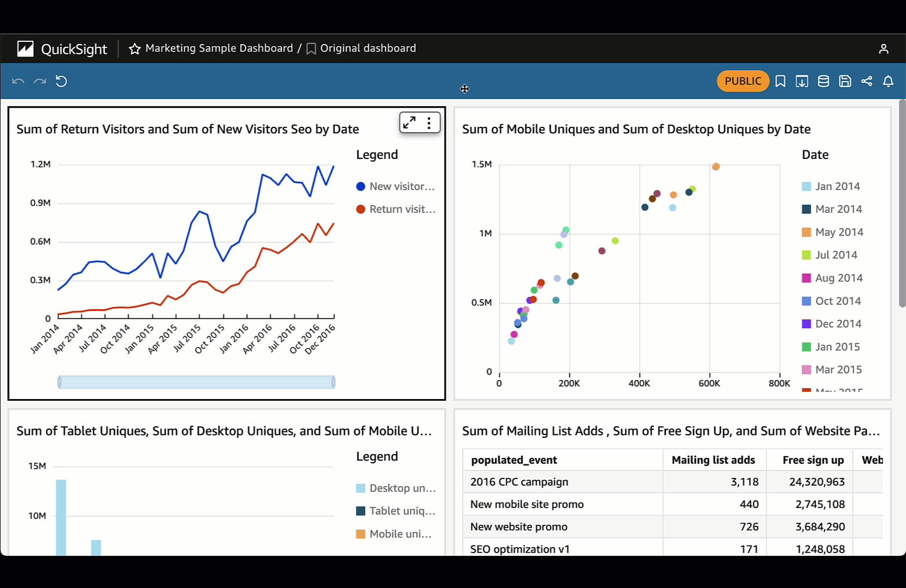Open Marketing Sample Dashboard from the breadcrumb
This screenshot has height=588, width=906.
click(219, 48)
